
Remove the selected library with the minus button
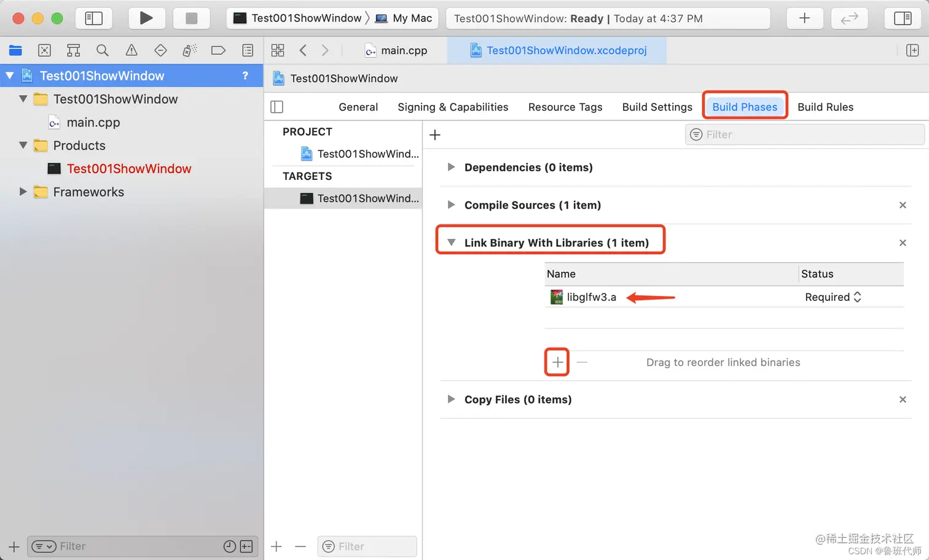pos(582,362)
